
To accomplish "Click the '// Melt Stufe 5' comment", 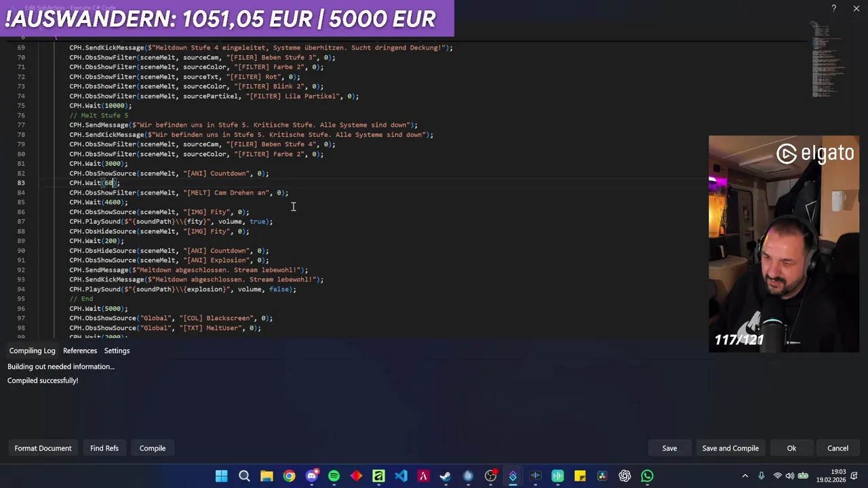I will pos(98,115).
